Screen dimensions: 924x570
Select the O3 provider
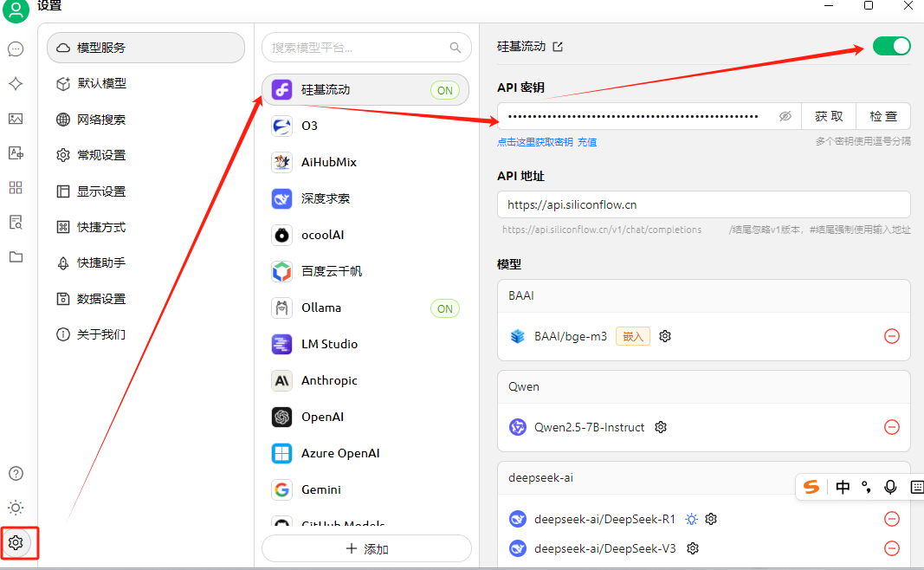365,126
